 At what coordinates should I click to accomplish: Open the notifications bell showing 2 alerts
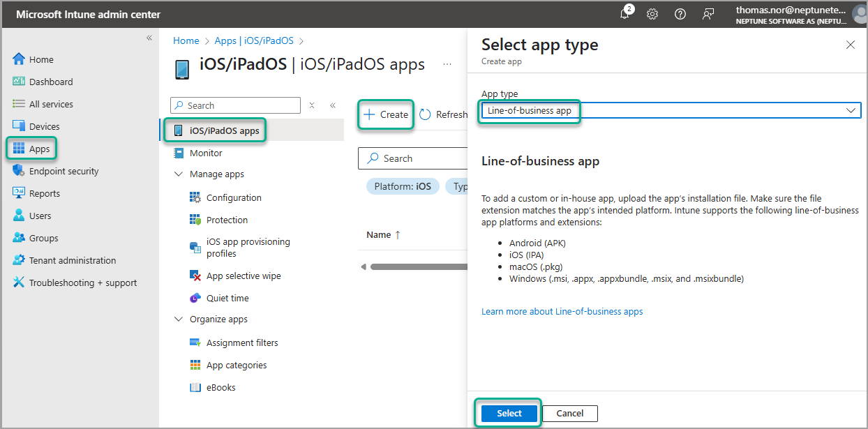coord(626,13)
